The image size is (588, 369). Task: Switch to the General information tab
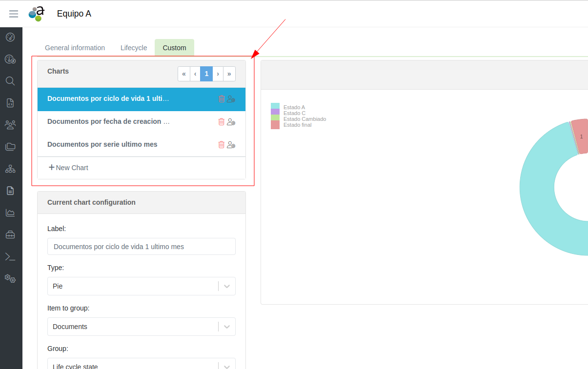[75, 48]
